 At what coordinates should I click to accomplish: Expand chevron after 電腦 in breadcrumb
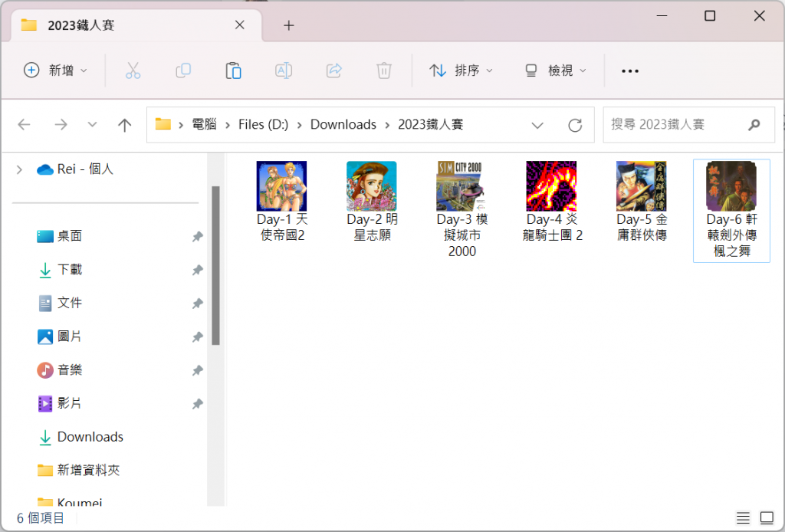coord(228,125)
